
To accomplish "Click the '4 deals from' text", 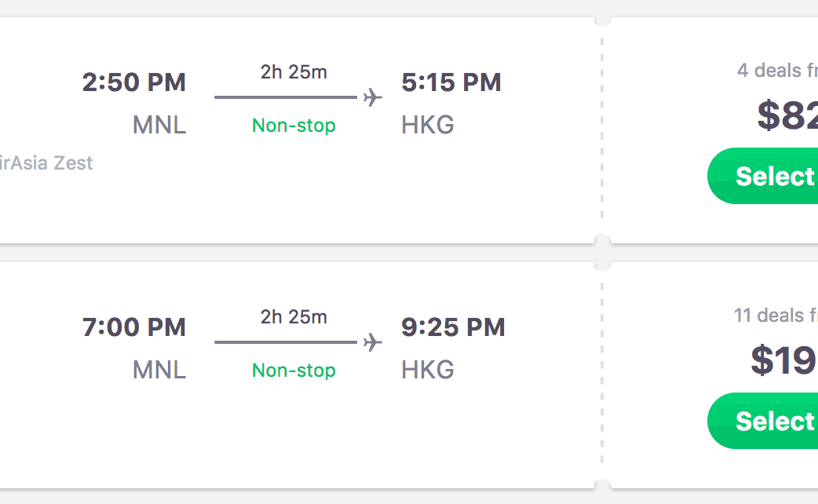I will coord(776,71).
